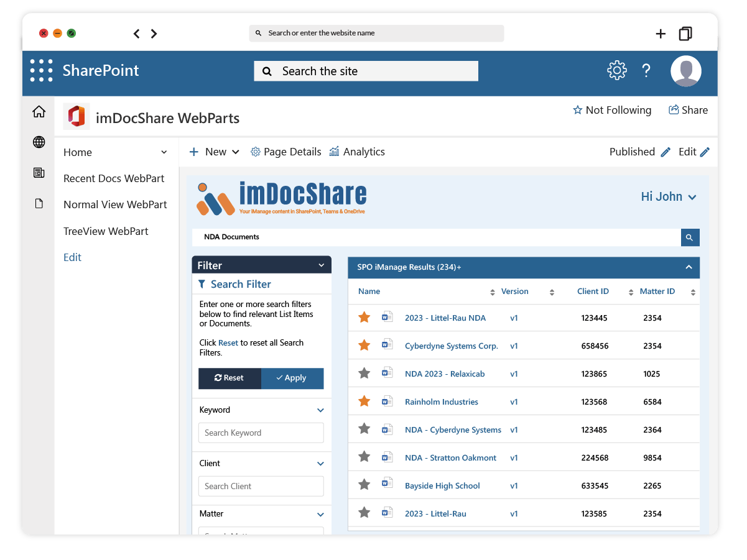Open TreeView WebPart page

point(106,231)
